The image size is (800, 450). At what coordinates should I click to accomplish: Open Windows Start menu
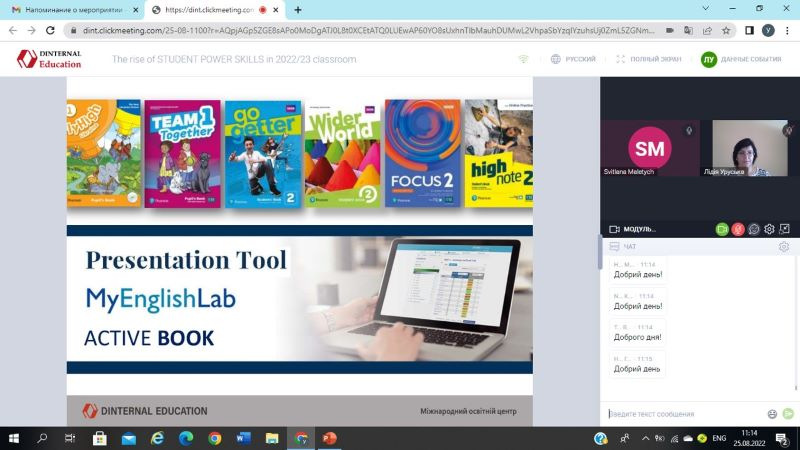click(14, 438)
